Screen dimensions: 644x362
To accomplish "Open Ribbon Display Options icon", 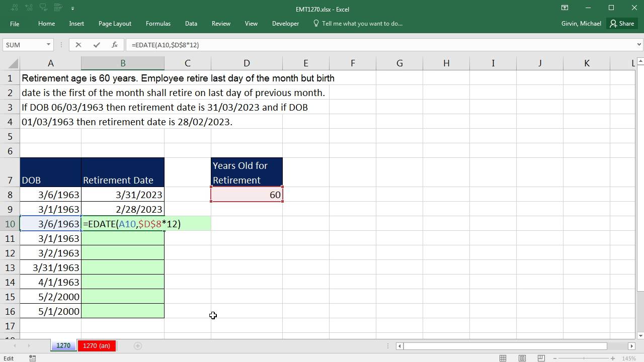I will [x=565, y=8].
